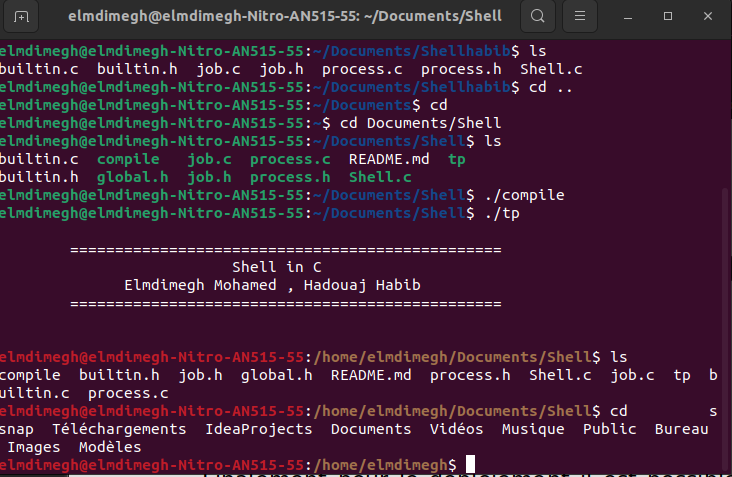Click 'README.md' in the custom shell ls output
The width and height of the screenshot is (732, 477).
pos(371,375)
